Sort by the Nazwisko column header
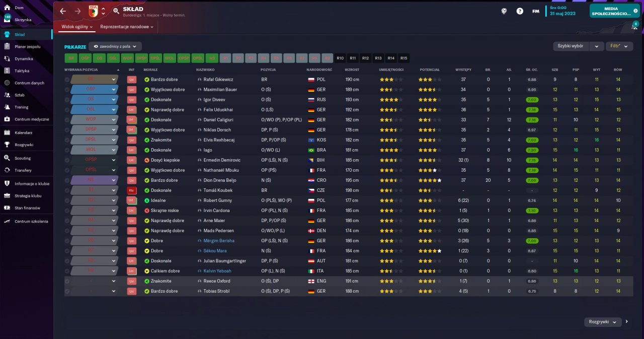This screenshot has height=339, width=644. click(x=205, y=70)
